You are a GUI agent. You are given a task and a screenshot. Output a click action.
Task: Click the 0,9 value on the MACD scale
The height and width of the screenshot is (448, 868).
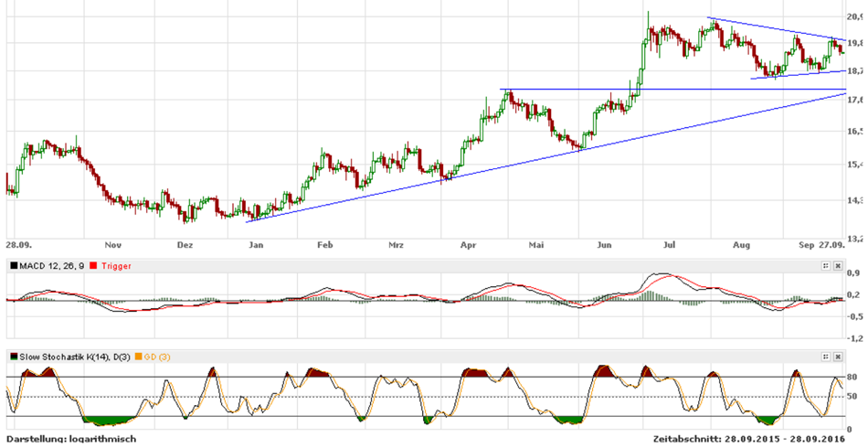click(x=852, y=272)
